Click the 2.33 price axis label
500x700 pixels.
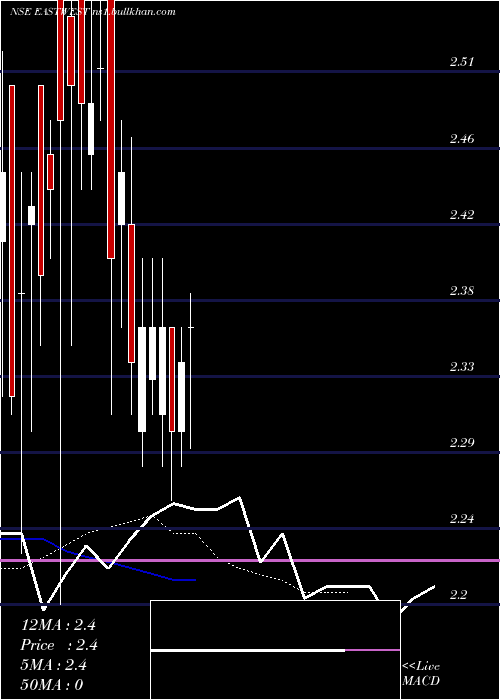(461, 367)
